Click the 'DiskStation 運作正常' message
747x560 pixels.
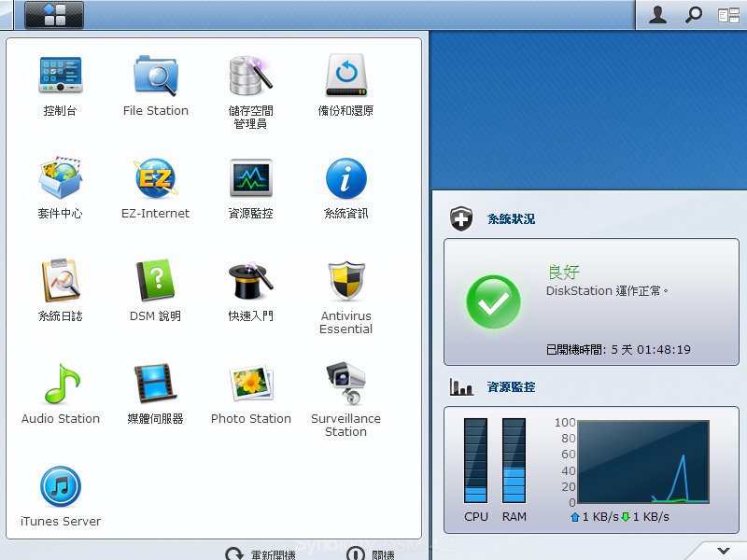(x=607, y=290)
